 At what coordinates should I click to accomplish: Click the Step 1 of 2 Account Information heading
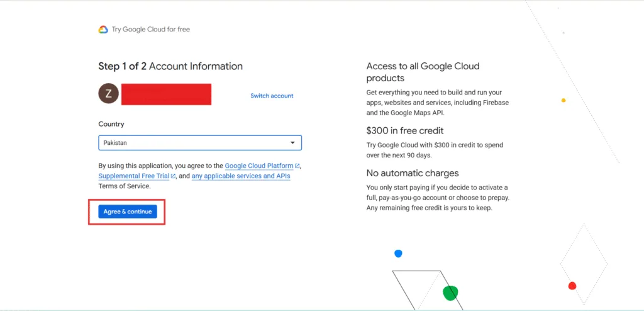[170, 66]
